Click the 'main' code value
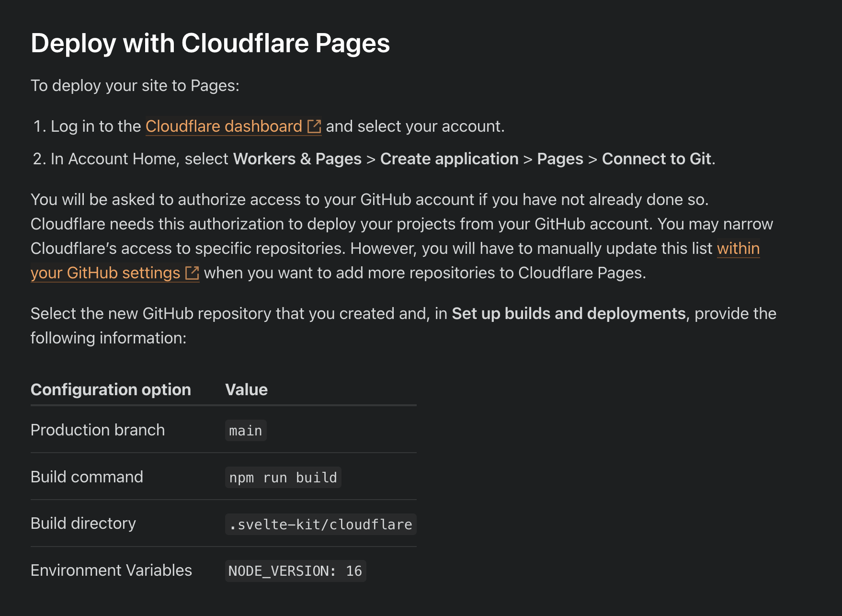Image resolution: width=842 pixels, height=616 pixels. [x=246, y=431]
